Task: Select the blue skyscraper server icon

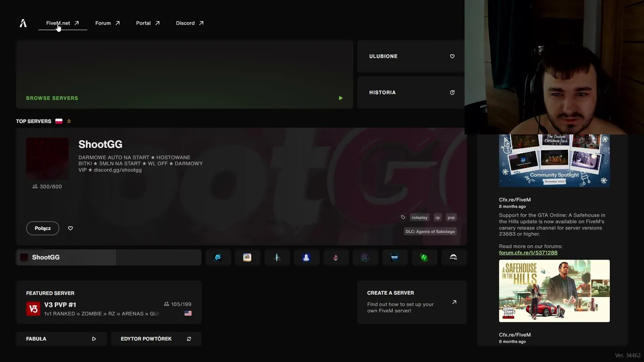Action: pyautogui.click(x=306, y=257)
